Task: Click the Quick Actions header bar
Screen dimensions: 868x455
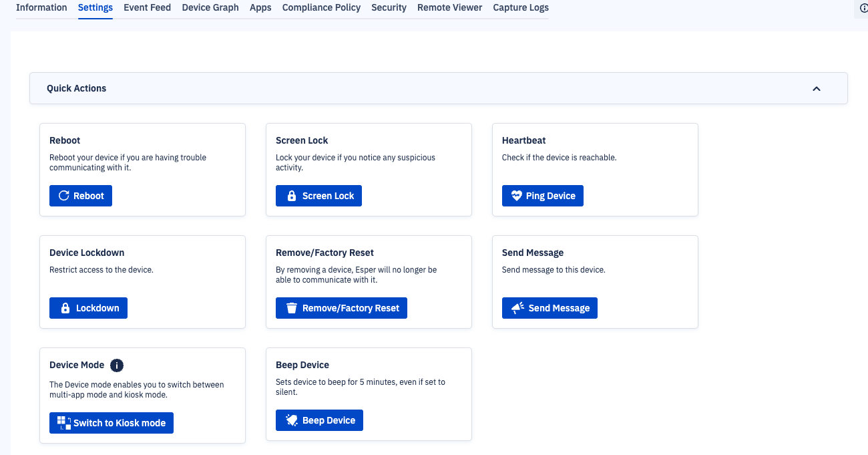Action: tap(438, 88)
